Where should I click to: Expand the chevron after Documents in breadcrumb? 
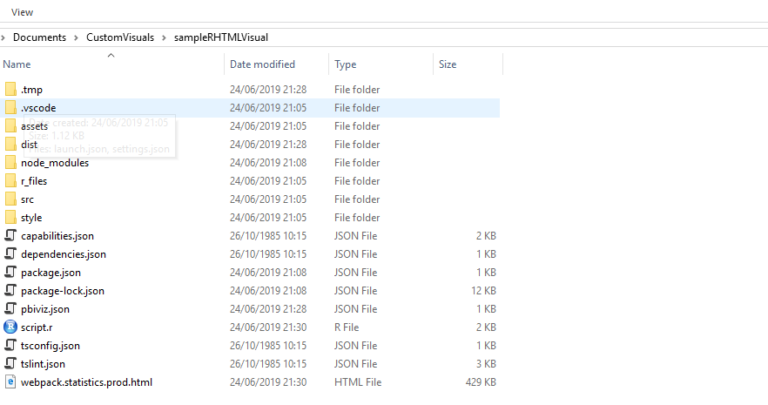click(x=76, y=38)
